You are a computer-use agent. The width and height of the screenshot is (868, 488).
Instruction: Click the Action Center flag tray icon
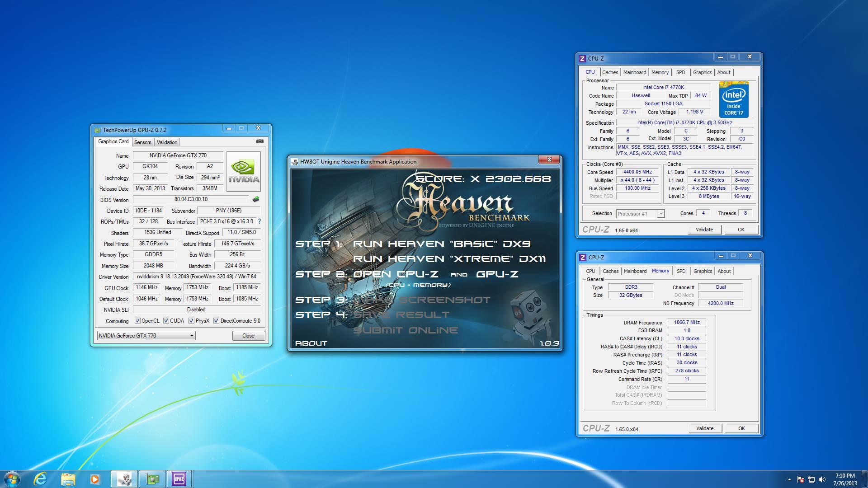point(801,479)
